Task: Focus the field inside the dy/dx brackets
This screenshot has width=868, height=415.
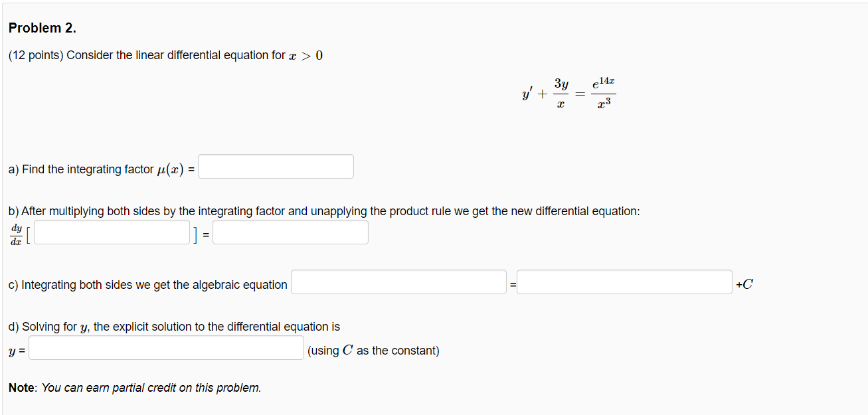Action: [x=111, y=232]
